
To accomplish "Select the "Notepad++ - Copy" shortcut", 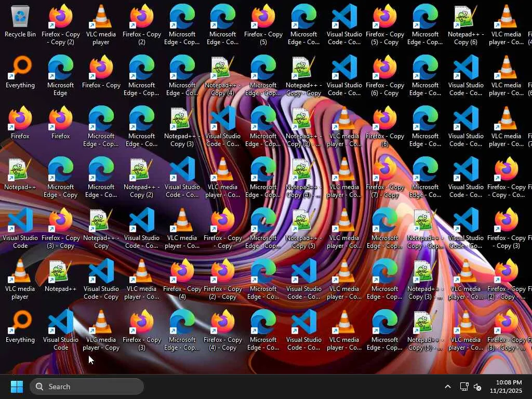I will pyautogui.click(x=101, y=229).
